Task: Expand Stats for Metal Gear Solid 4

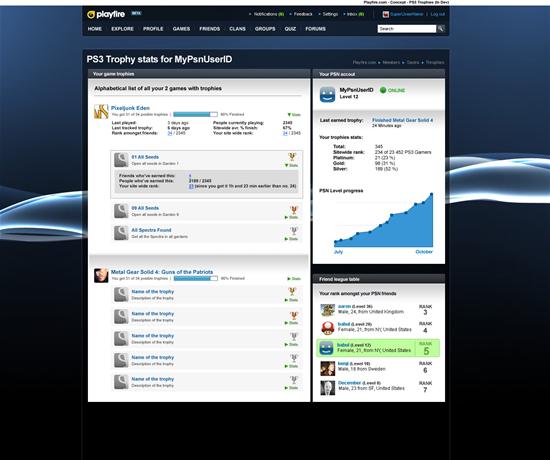Action: click(294, 279)
